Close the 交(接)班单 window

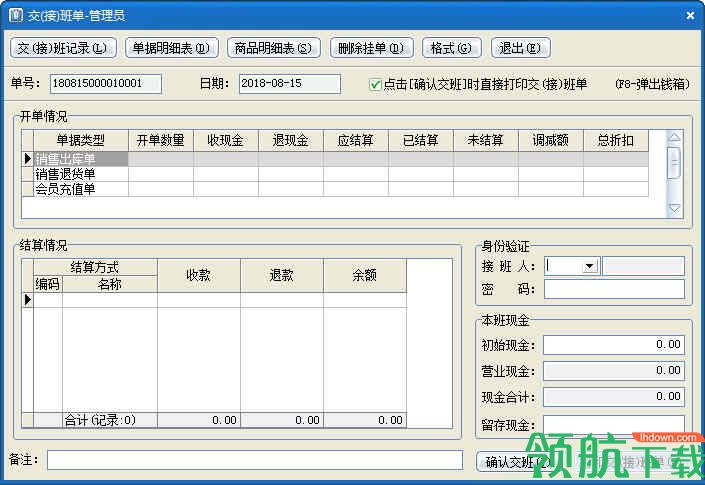pyautogui.click(x=690, y=16)
